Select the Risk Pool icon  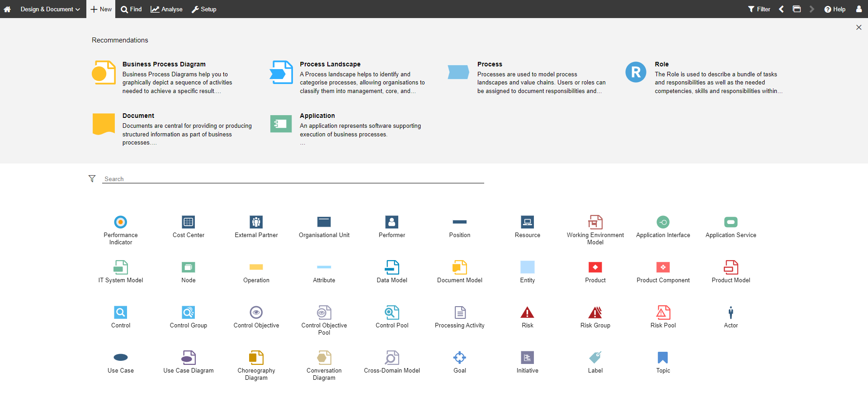[663, 312]
